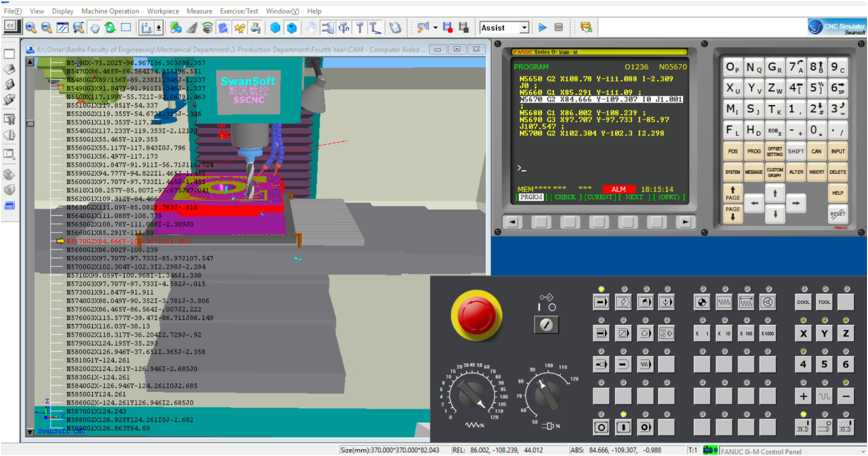Screen dimensions: 868x456
Task: Select the pan hand tool
Action: pos(94,28)
